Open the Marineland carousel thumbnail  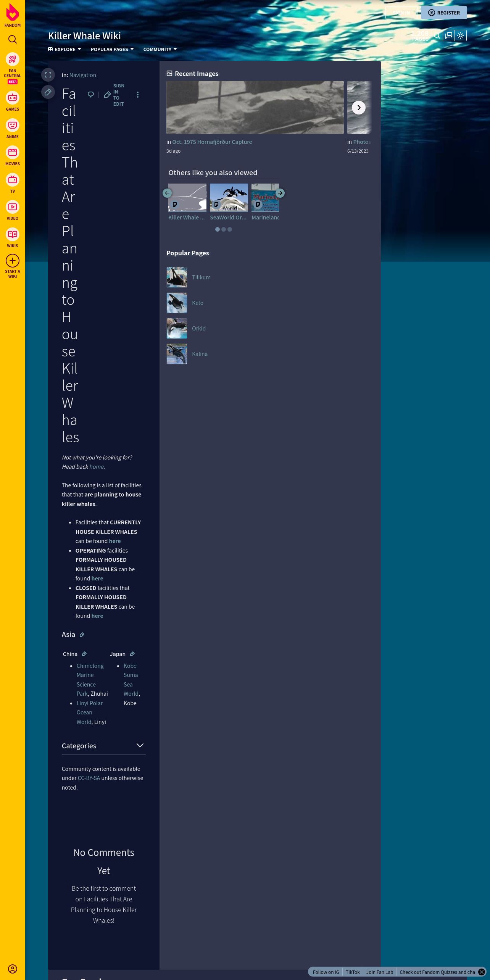(x=265, y=198)
